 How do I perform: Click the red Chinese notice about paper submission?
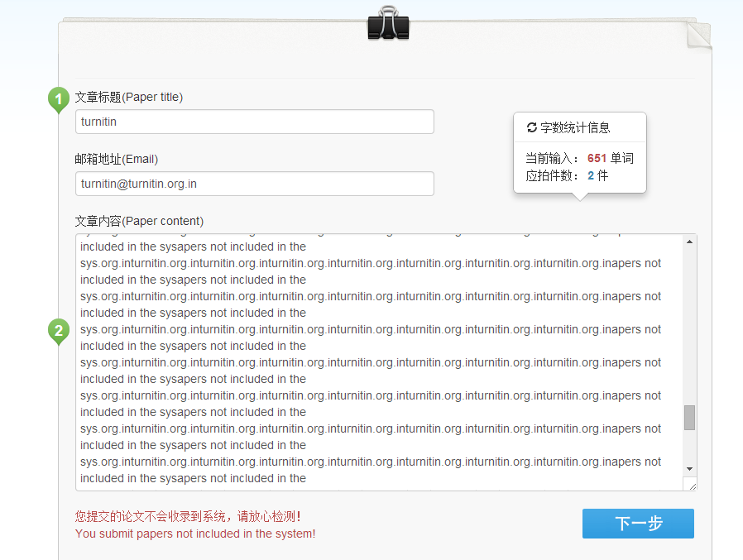point(188,516)
